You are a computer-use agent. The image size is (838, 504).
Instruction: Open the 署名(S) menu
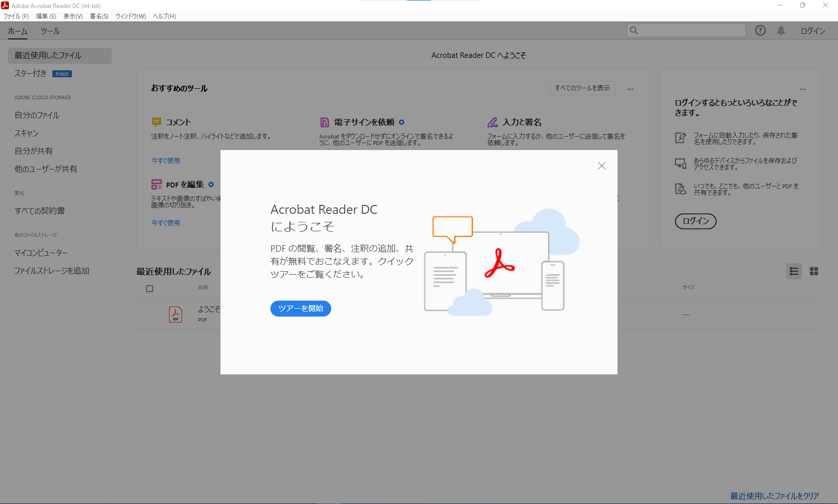99,16
